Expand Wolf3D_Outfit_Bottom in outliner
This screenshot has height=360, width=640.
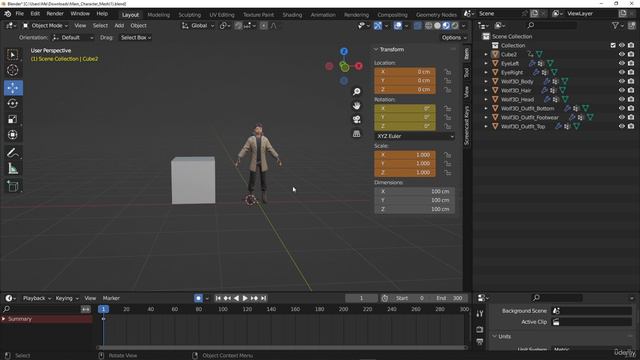pyautogui.click(x=486, y=108)
